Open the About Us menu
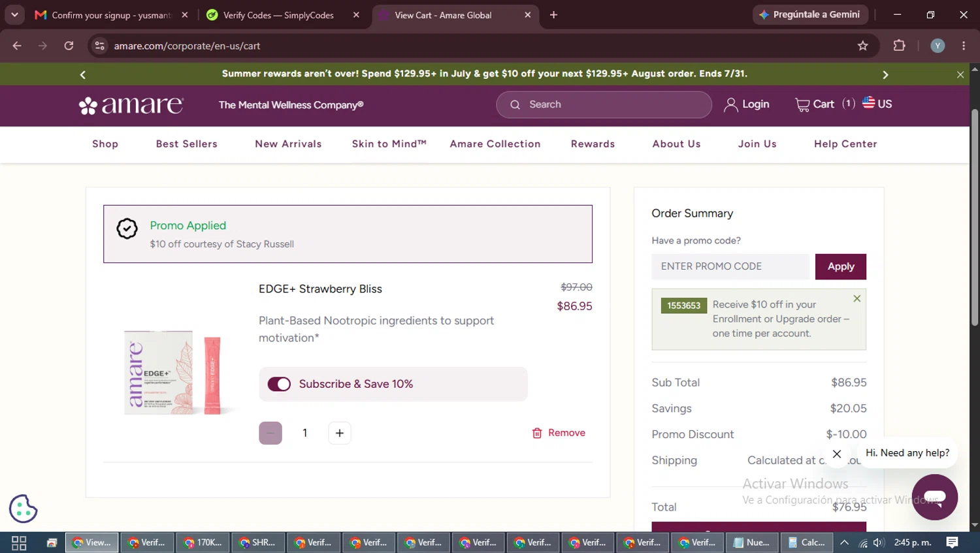The image size is (980, 553). coord(676,144)
